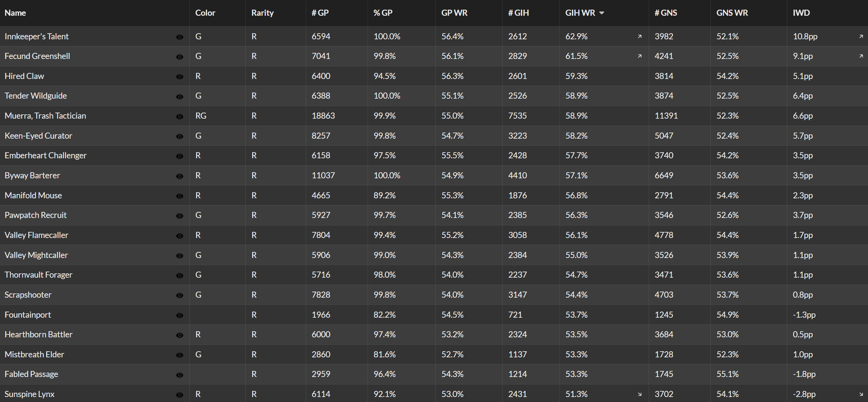Toggle the eye icon on Muerra, Trash Tactician
The height and width of the screenshot is (402, 868).
180,116
